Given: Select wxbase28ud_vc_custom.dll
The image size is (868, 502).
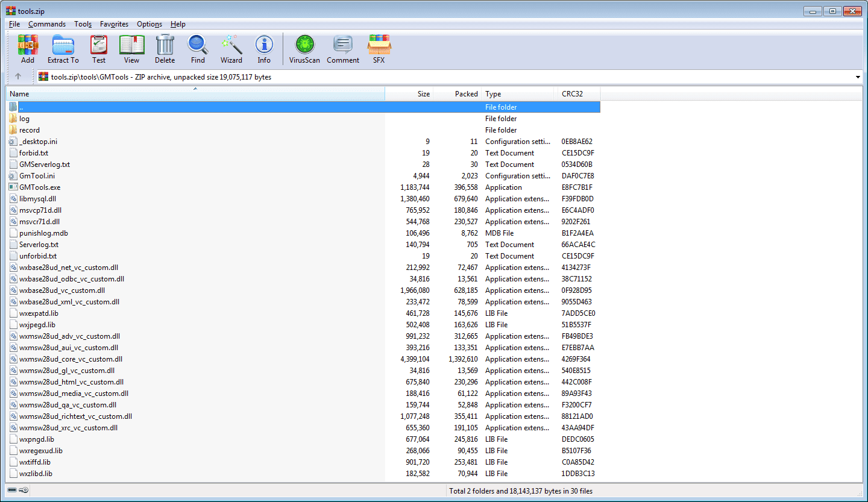Looking at the screenshot, I should [x=62, y=290].
